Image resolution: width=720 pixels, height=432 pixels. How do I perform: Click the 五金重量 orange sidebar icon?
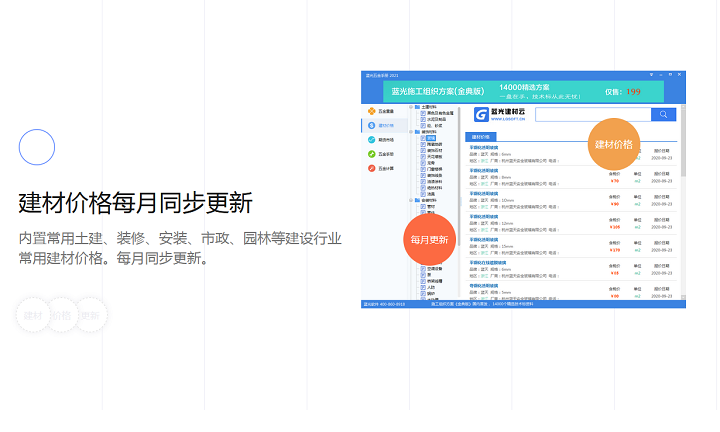tap(371, 111)
